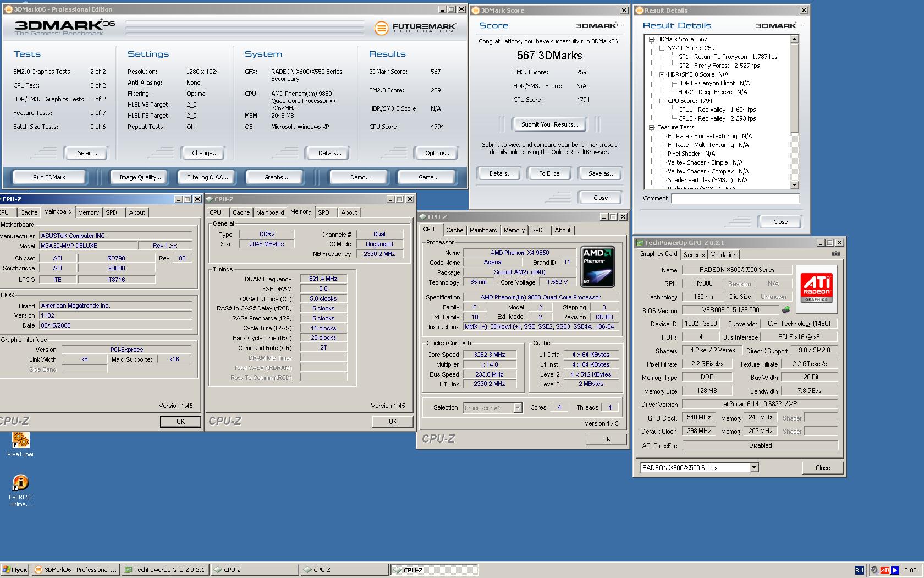This screenshot has width=924, height=578.
Task: Click the Filtering & AA... button
Action: (207, 177)
